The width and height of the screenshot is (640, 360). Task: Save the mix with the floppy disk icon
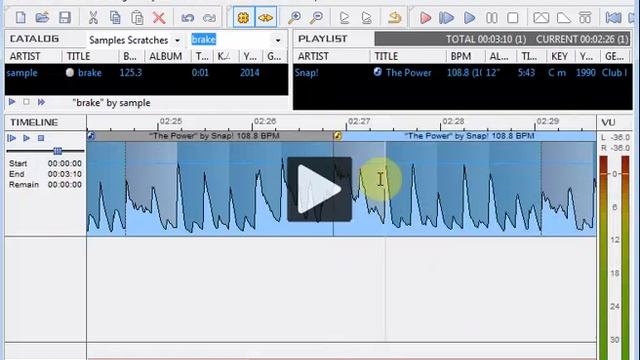click(x=64, y=18)
